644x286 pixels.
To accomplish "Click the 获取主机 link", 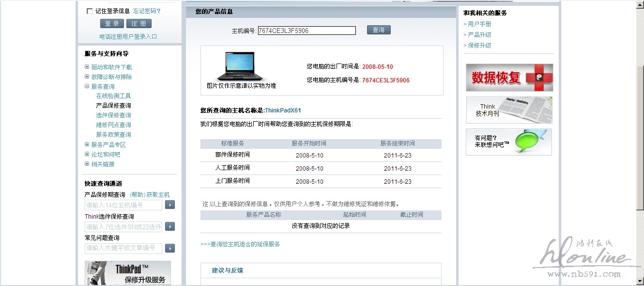I will pos(158,195).
